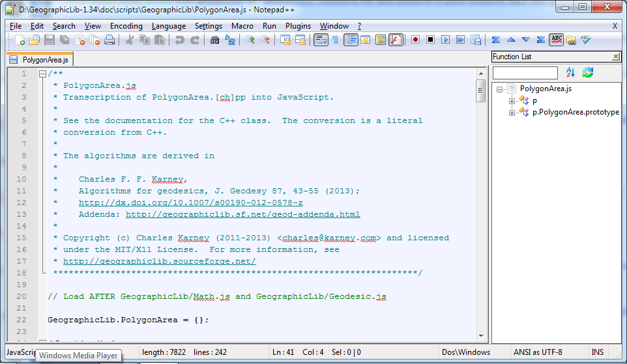This screenshot has height=364, width=627.
Task: Close the Function List panel
Action: click(616, 57)
